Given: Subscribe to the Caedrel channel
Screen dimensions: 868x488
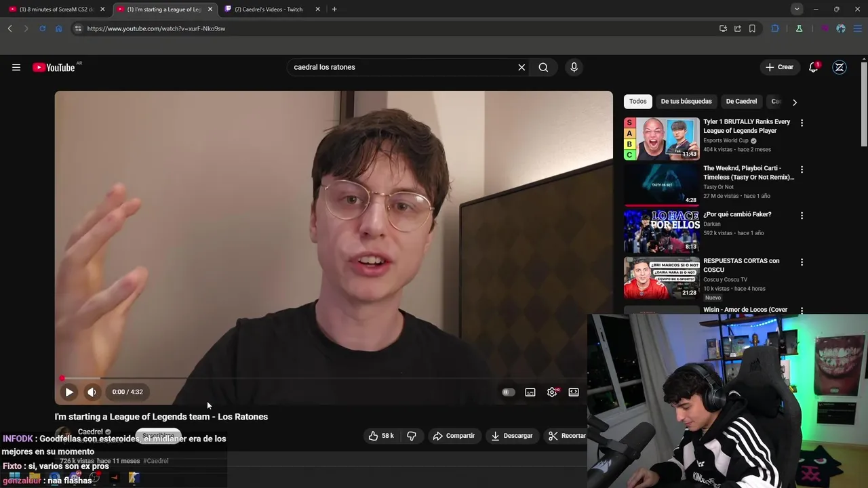Looking at the screenshot, I should [x=158, y=436].
